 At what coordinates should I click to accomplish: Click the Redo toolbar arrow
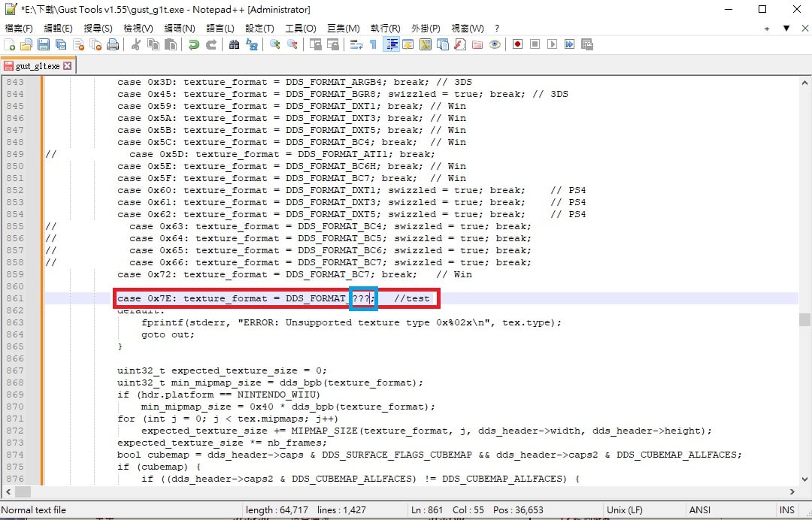211,44
